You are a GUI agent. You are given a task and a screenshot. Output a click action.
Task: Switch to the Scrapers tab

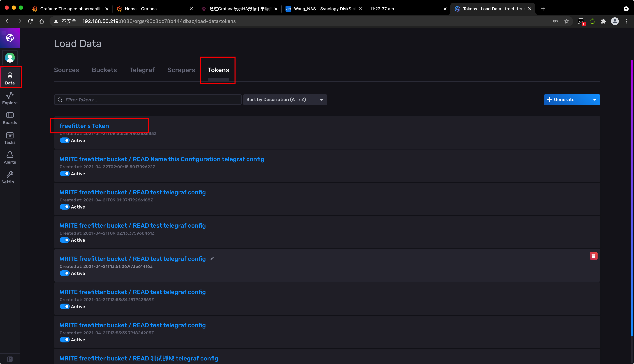tap(181, 70)
